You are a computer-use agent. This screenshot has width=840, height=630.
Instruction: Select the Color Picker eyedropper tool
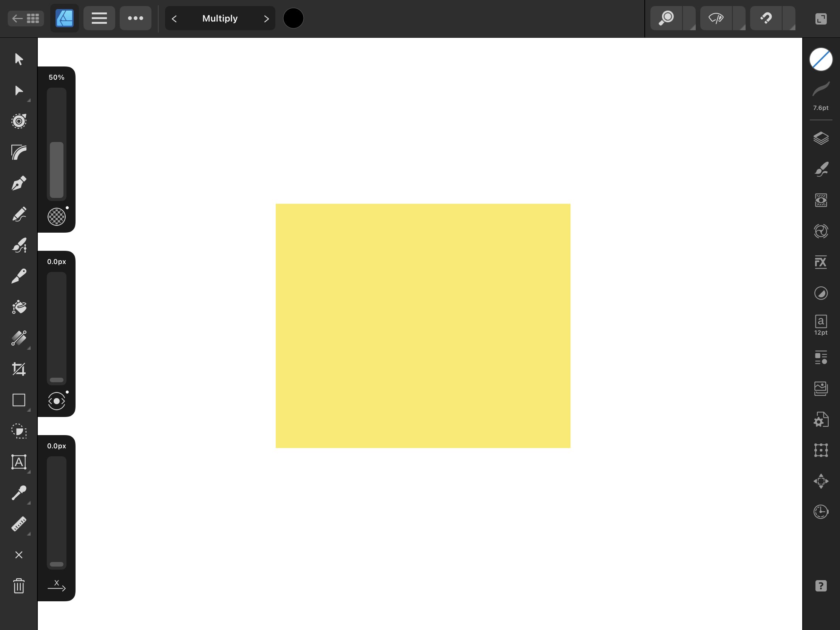(19, 493)
